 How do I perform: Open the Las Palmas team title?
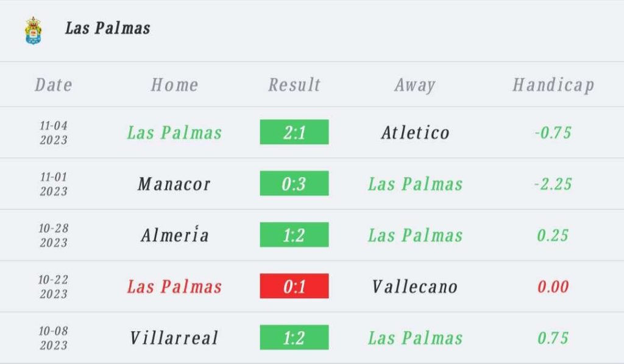click(x=108, y=28)
